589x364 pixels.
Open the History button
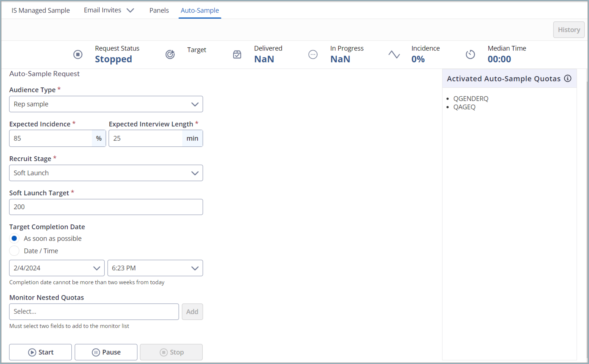pos(569,30)
